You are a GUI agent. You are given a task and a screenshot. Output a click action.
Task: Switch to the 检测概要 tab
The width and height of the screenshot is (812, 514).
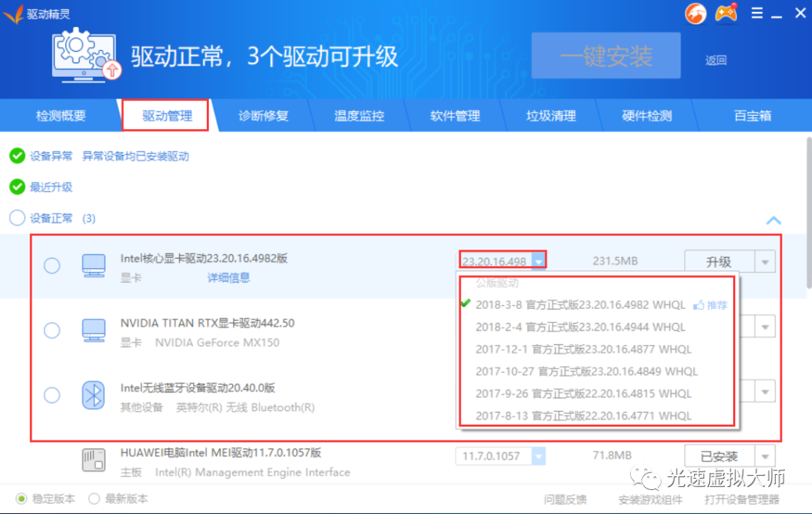pos(61,116)
